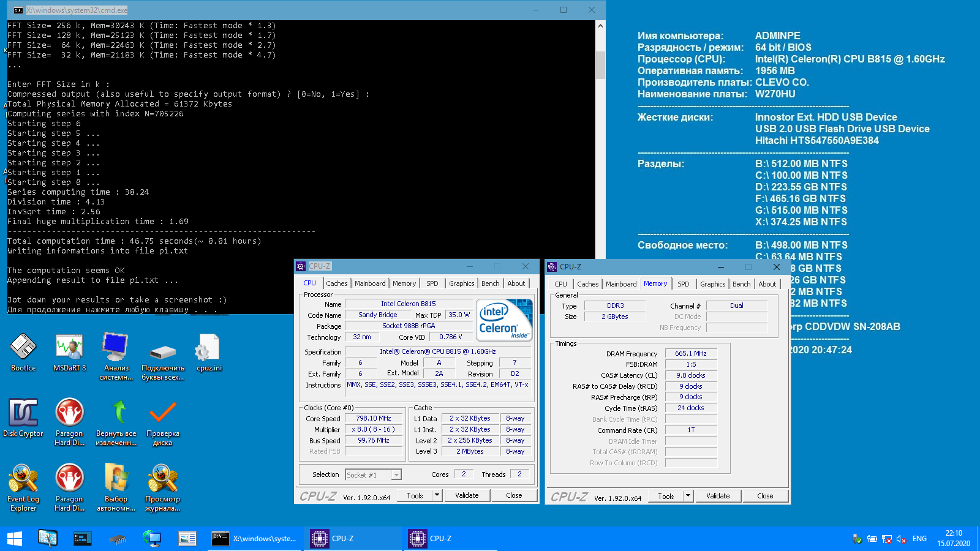Viewport: 980px width, 551px height.
Task: Open the Bench tab in right CPU-Z window
Action: click(x=742, y=284)
